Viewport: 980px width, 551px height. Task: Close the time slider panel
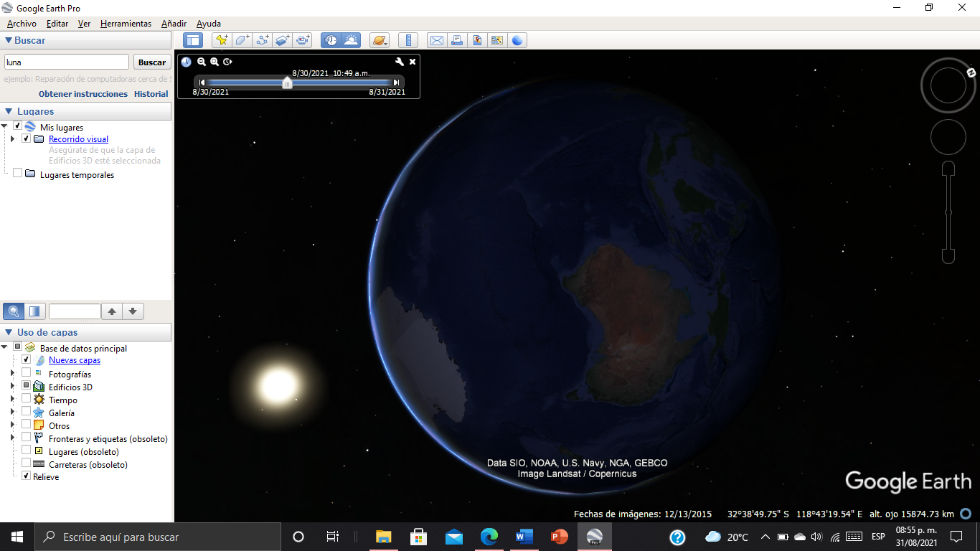[413, 62]
